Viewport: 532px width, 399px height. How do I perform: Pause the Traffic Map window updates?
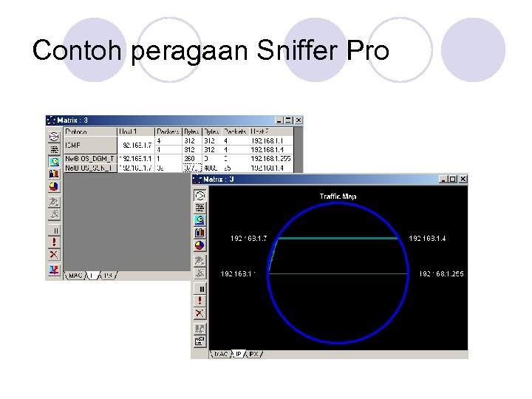coord(201,289)
